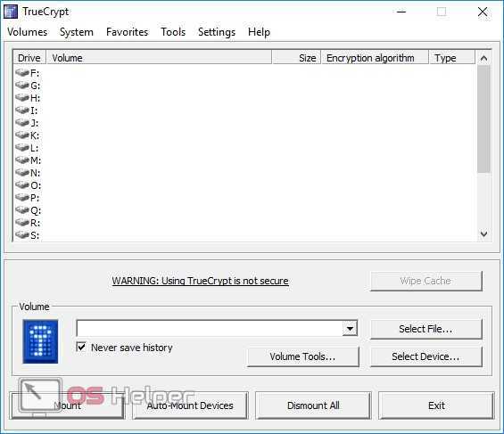The width and height of the screenshot is (504, 434).
Task: Expand the volume path dropdown arrow
Action: [350, 328]
